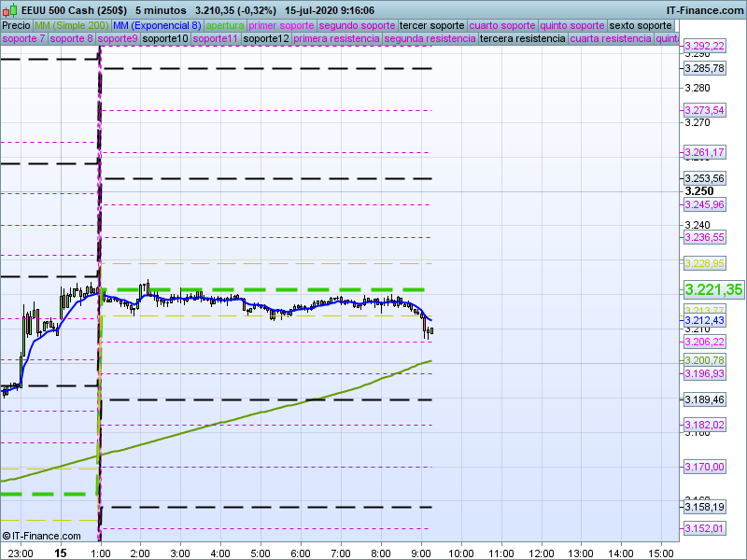This screenshot has width=747, height=560.
Task: Select the 3.200,78 moving average price tag
Action: point(704,360)
